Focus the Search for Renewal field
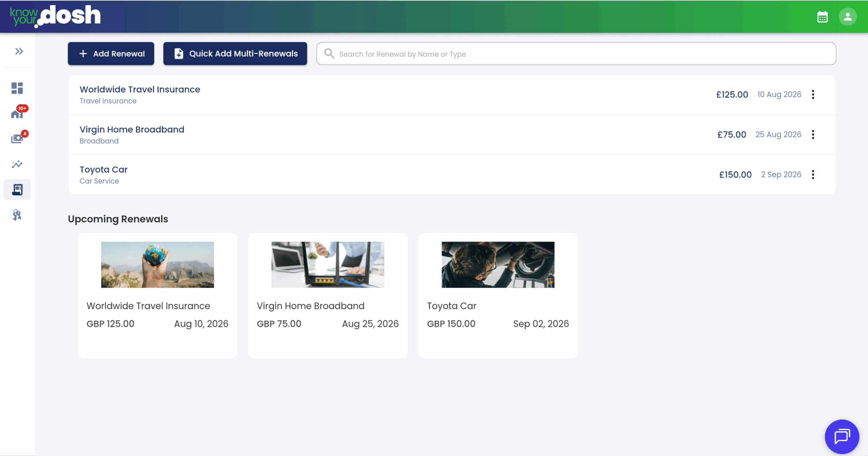Image resolution: width=868 pixels, height=456 pixels. point(576,54)
